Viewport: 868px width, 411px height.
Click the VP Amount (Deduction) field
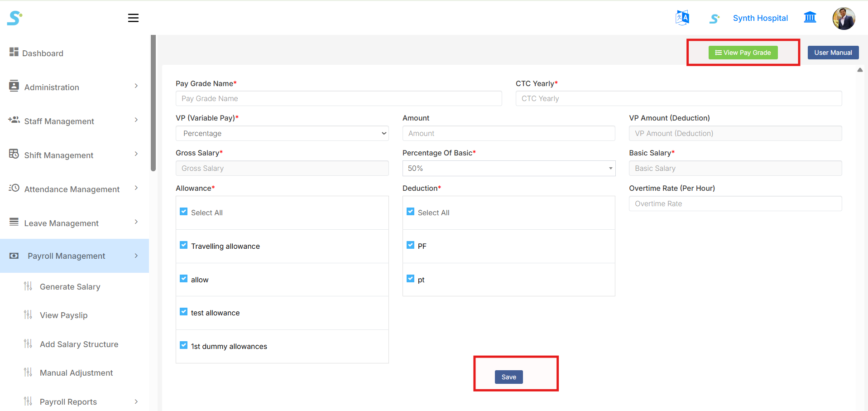click(735, 133)
